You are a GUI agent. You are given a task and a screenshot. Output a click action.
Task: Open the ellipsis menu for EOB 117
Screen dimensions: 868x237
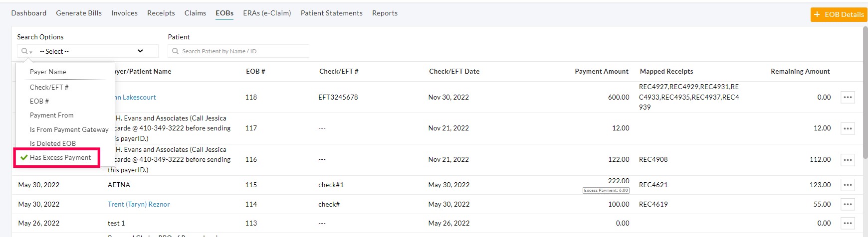(847, 128)
